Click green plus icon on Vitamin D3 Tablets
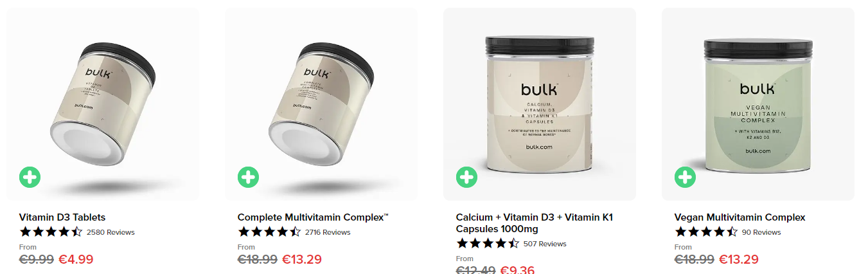This screenshot has height=274, width=868. click(x=30, y=177)
